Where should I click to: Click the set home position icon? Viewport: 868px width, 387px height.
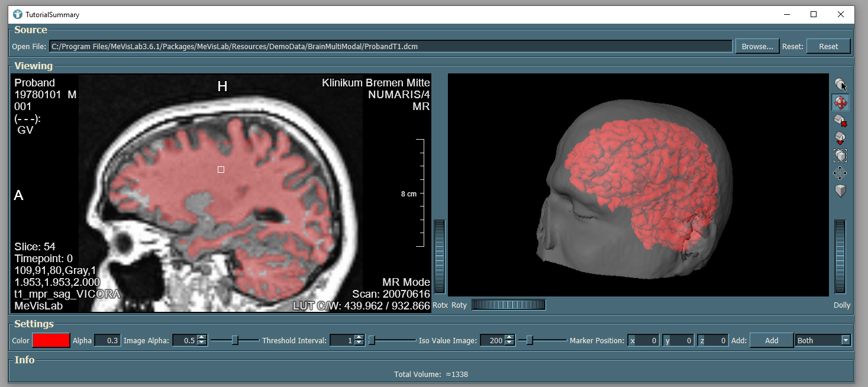click(x=840, y=138)
